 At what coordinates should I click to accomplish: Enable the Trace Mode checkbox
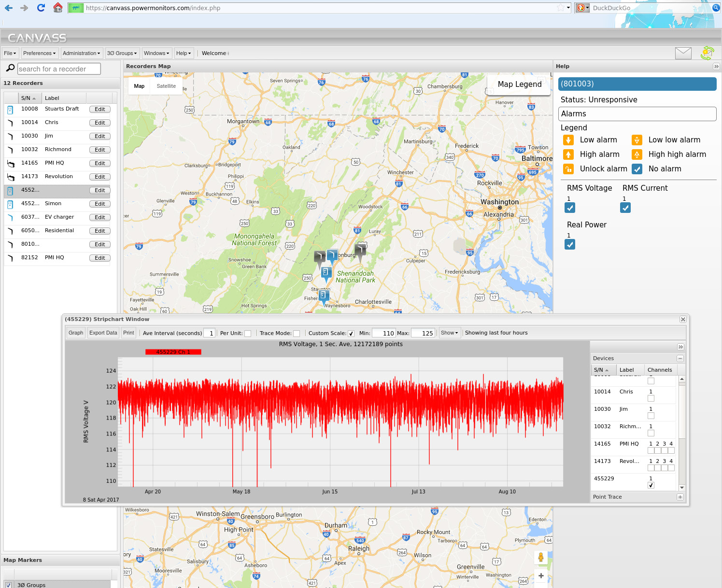297,334
